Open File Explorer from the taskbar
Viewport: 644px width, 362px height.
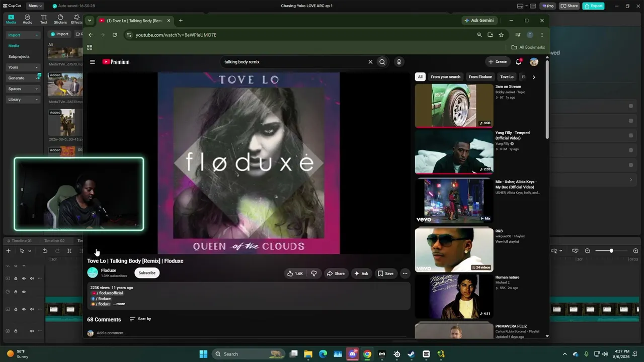308,354
